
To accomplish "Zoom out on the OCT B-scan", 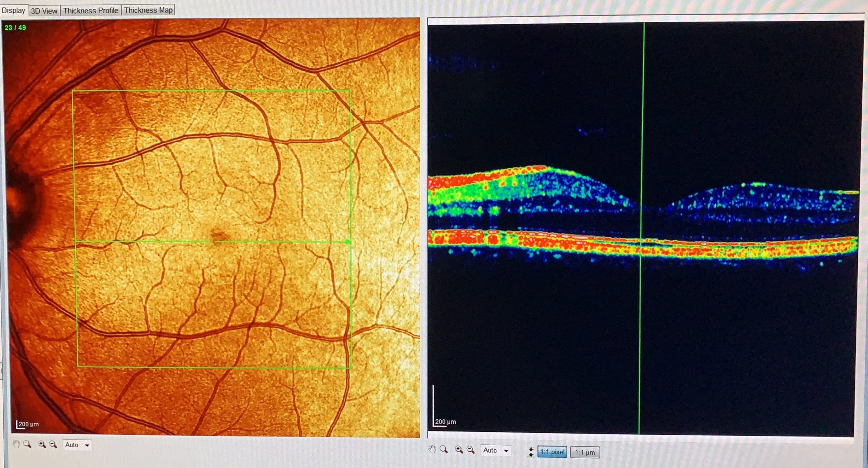I will (x=471, y=450).
